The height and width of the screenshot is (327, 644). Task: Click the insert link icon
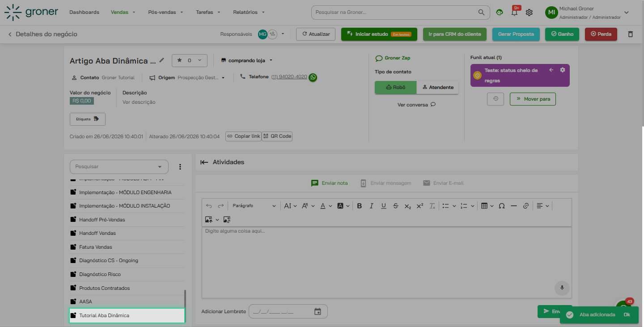(x=526, y=206)
